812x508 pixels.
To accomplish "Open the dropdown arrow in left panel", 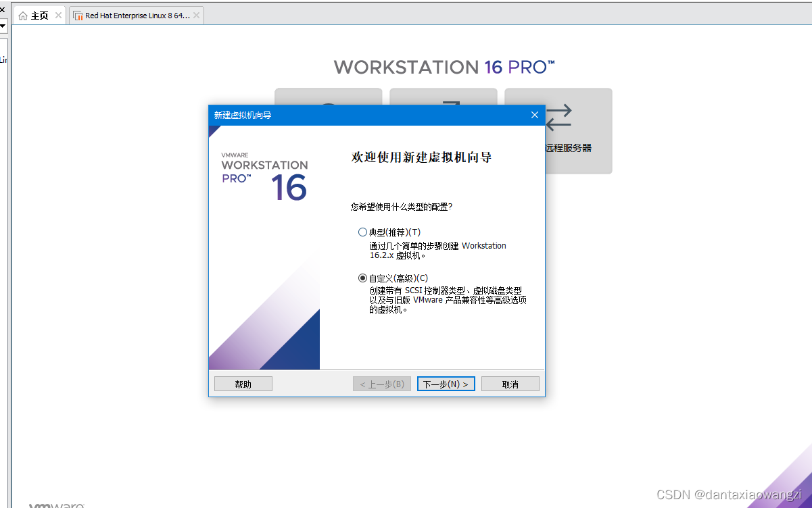I will [x=3, y=26].
